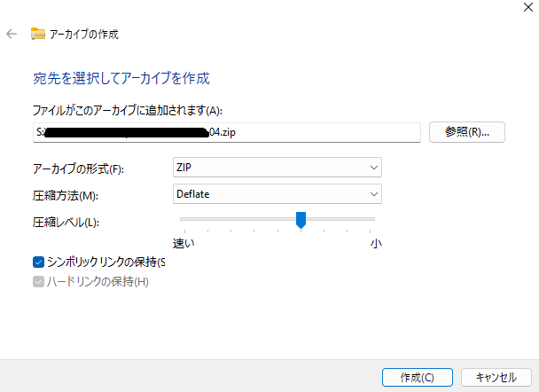The width and height of the screenshot is (539, 392).
Task: Click the chevron arrow on the ZIP combo box
Action: pos(372,168)
